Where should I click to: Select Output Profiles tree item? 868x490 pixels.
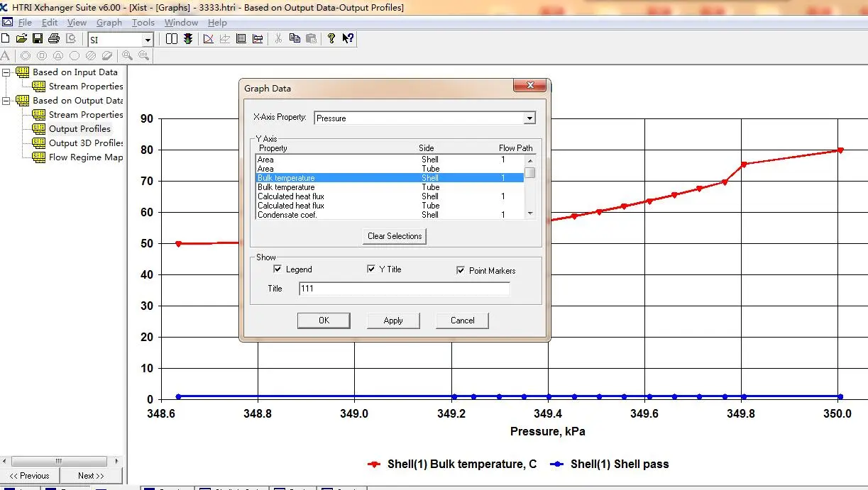tap(79, 129)
